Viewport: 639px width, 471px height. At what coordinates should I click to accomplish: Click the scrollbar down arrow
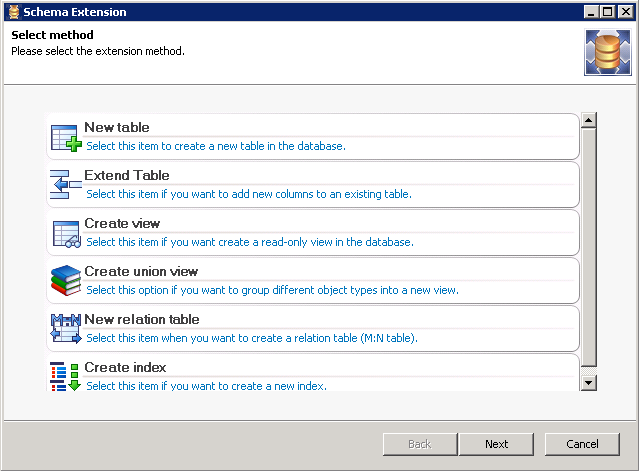click(x=588, y=383)
